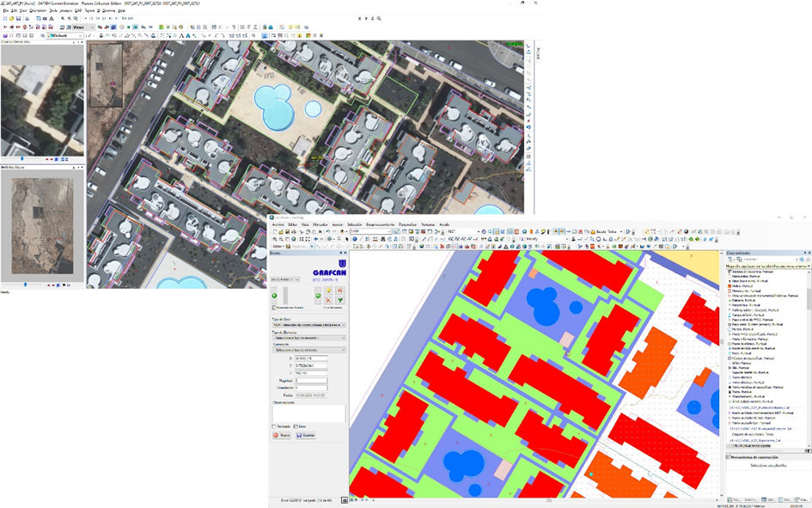Image resolution: width=812 pixels, height=508 pixels.
Task: Open Ventanas menu in ArcMap
Action: (428, 224)
